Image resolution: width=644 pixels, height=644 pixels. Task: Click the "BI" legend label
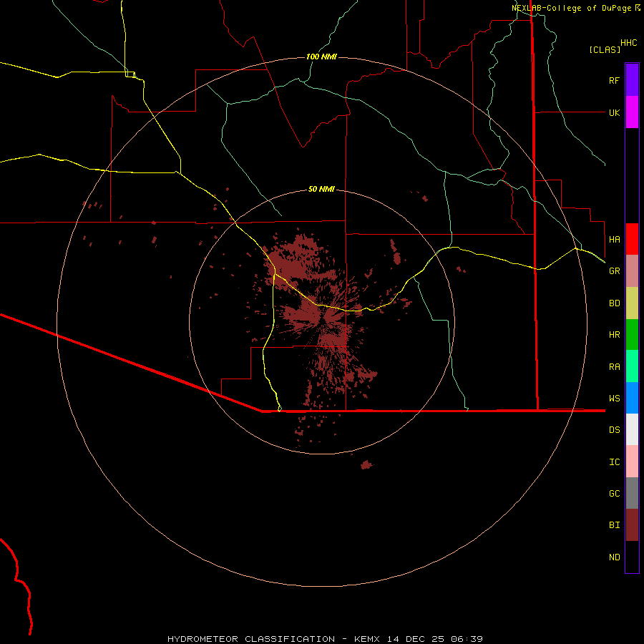click(614, 525)
